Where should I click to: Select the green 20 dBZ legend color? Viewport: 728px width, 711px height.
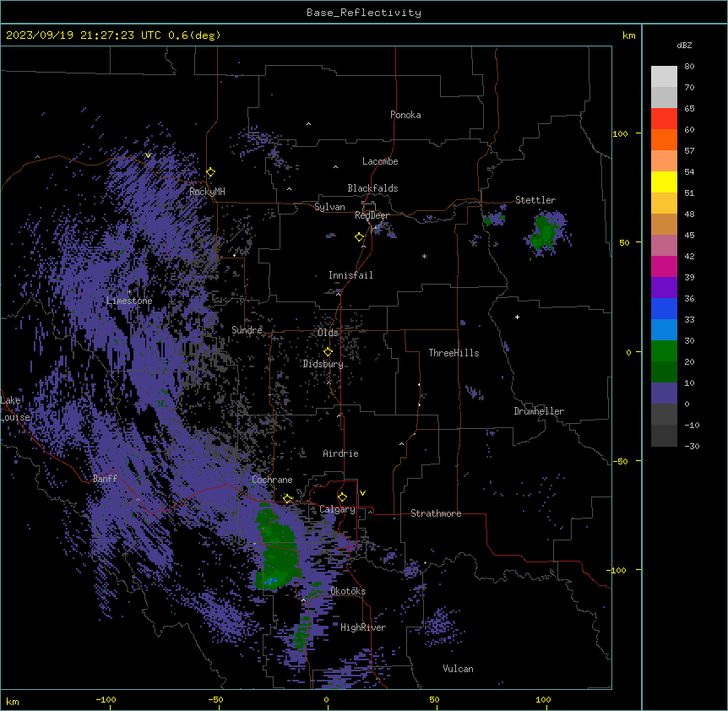664,351
